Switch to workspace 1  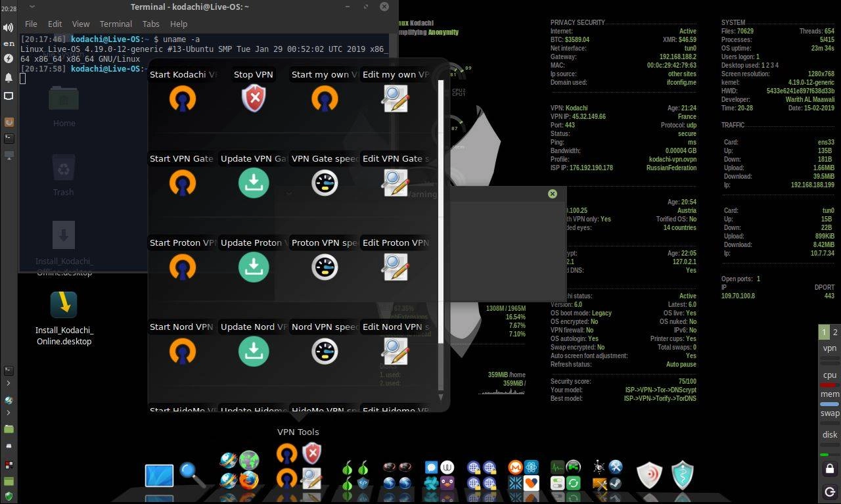tap(824, 332)
